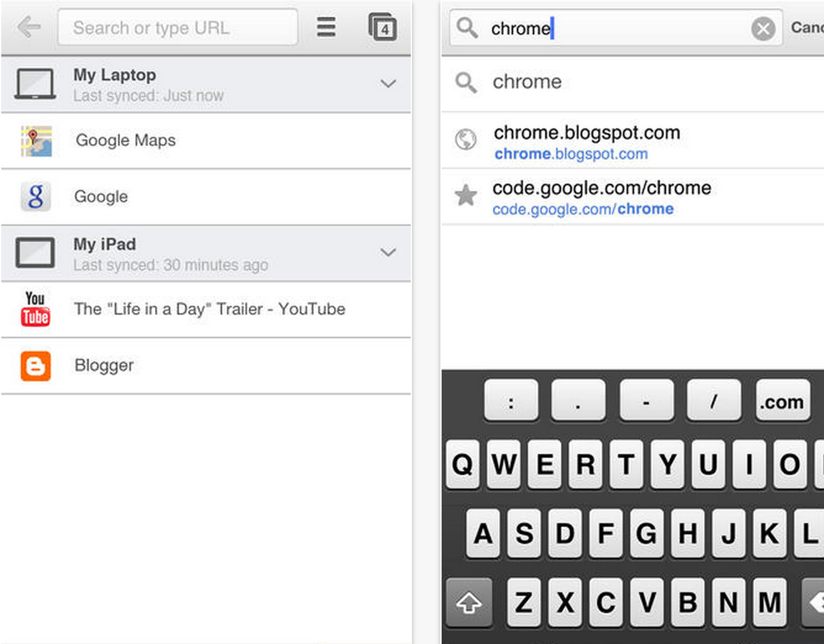Click into the 'chrome' search text field

(x=617, y=28)
